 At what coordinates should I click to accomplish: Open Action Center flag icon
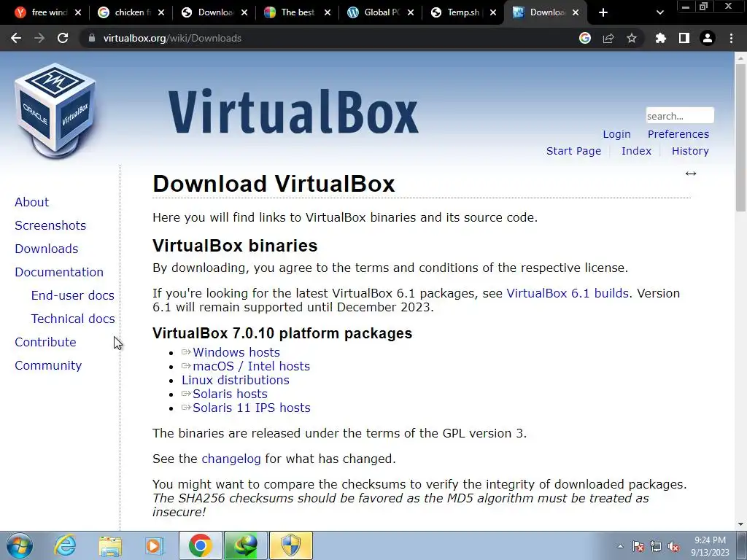(638, 546)
